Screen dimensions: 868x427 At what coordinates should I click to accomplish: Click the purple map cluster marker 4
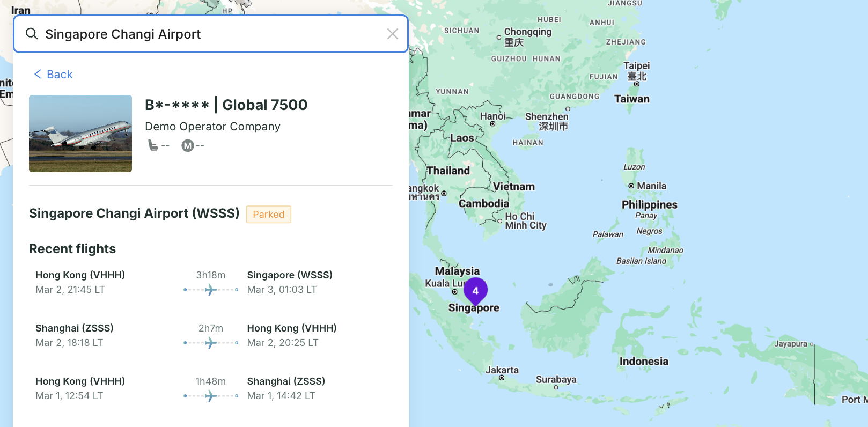click(x=475, y=291)
